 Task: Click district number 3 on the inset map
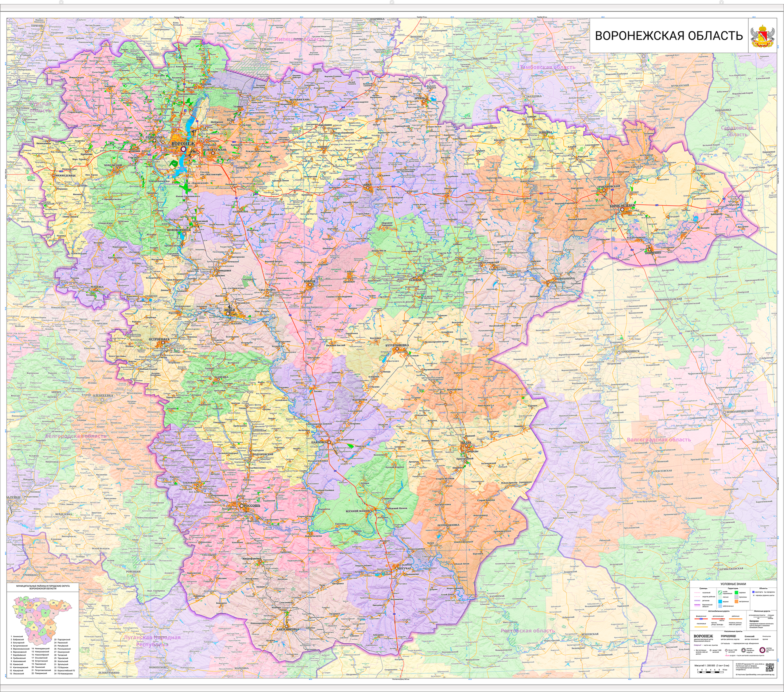46,639
